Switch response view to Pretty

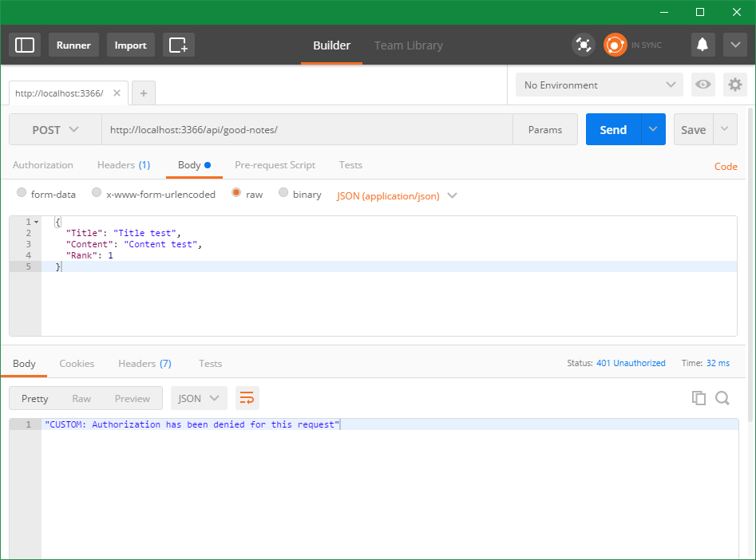pos(34,399)
